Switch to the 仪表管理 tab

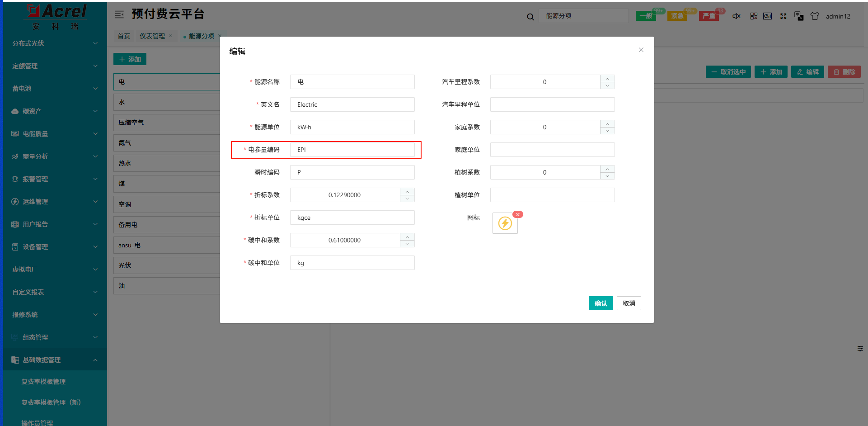click(152, 36)
